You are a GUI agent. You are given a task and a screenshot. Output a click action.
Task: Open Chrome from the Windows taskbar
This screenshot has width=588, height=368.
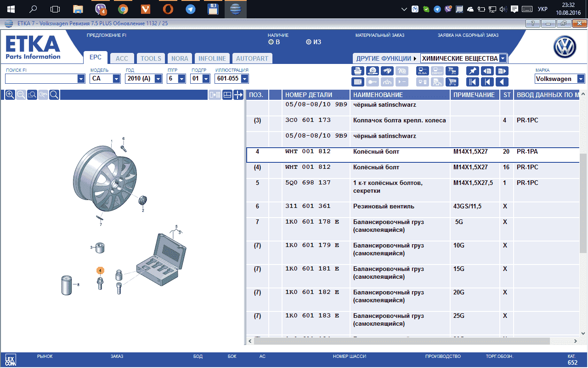pyautogui.click(x=123, y=9)
